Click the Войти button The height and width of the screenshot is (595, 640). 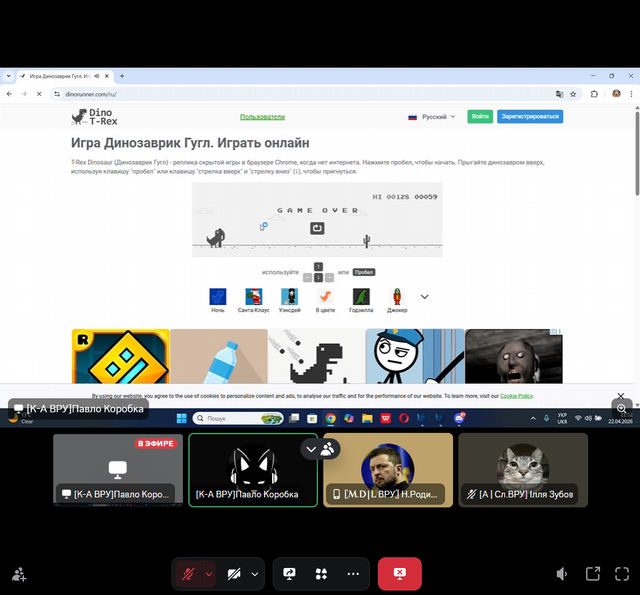480,116
